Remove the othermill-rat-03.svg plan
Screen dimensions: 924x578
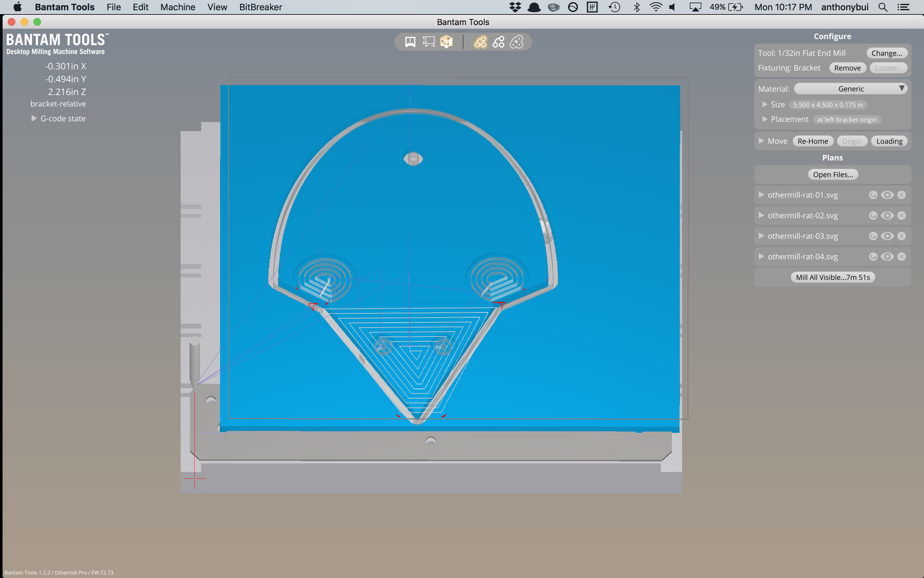point(902,236)
